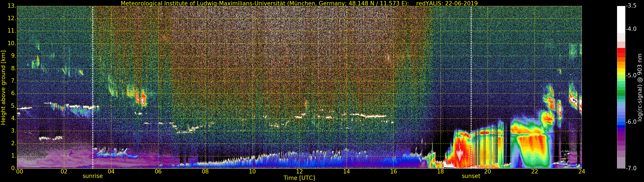Click height axis tick label '10.'
Image resolution: width=644 pixels, height=182 pixels.
point(12,43)
